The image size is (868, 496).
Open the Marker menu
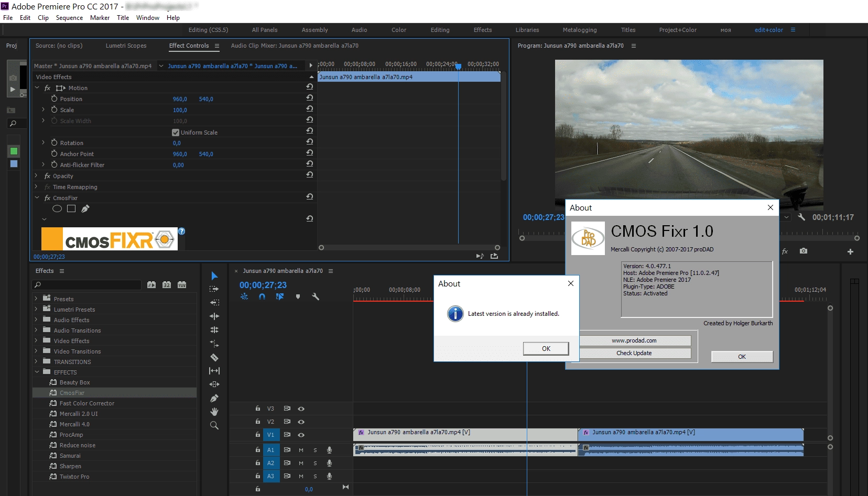coord(100,18)
